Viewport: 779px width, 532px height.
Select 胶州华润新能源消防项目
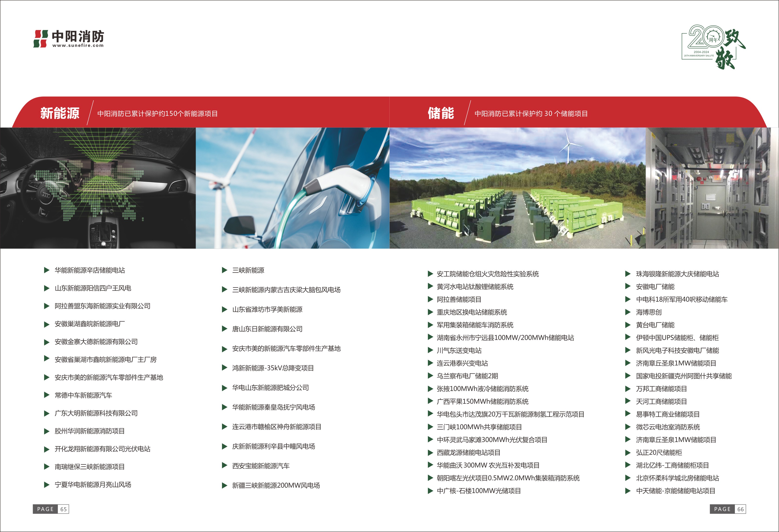point(90,431)
